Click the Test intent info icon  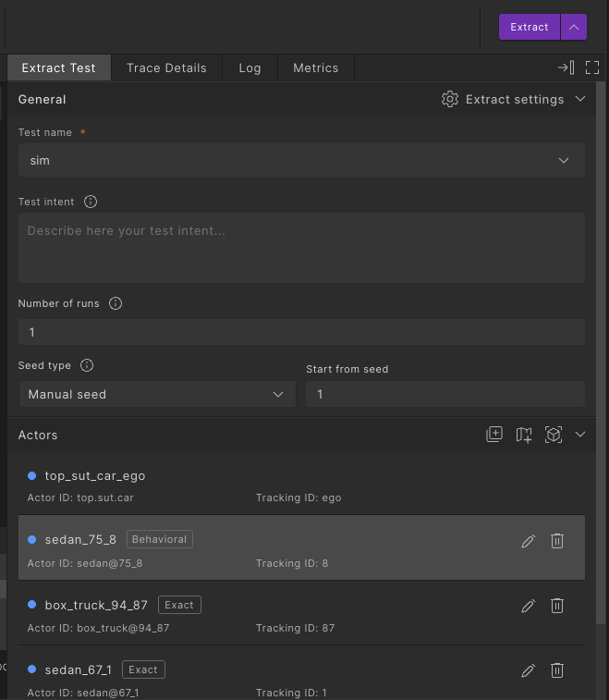tap(91, 202)
